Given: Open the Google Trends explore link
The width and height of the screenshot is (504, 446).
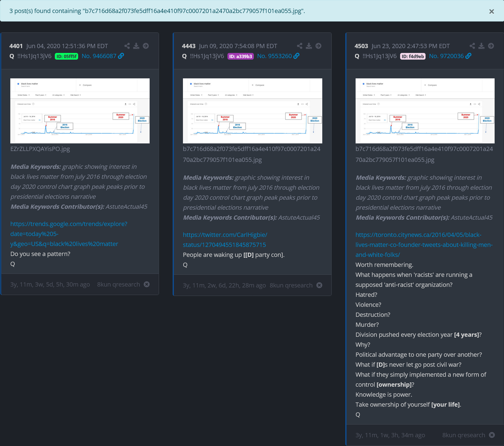Looking at the screenshot, I should [x=69, y=234].
